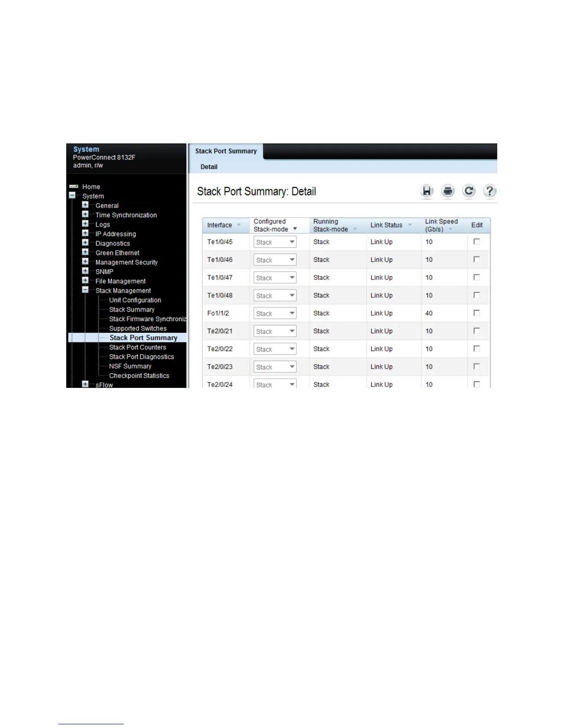Check the Edit box for Fo1/1/2
This screenshot has height=728, width=563.
477,313
